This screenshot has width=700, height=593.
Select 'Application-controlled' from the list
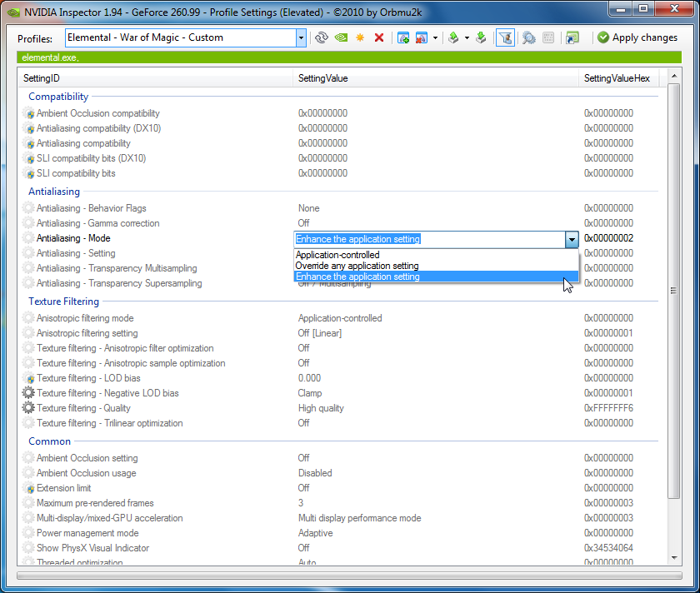(337, 255)
